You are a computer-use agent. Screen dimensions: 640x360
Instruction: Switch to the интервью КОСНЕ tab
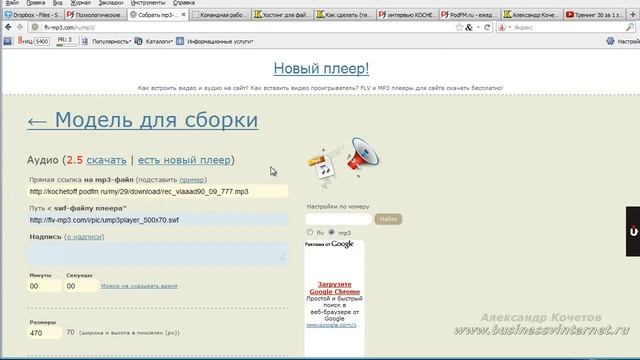point(407,15)
